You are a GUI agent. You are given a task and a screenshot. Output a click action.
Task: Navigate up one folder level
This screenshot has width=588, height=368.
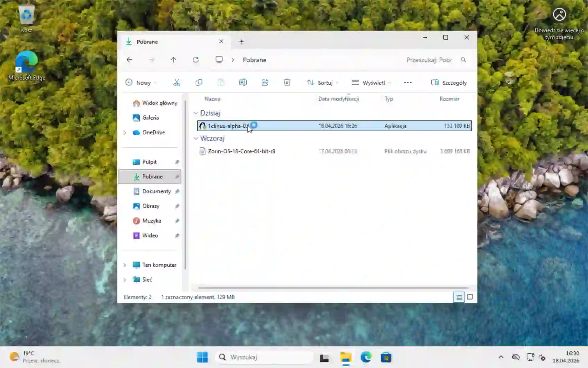[x=174, y=60]
